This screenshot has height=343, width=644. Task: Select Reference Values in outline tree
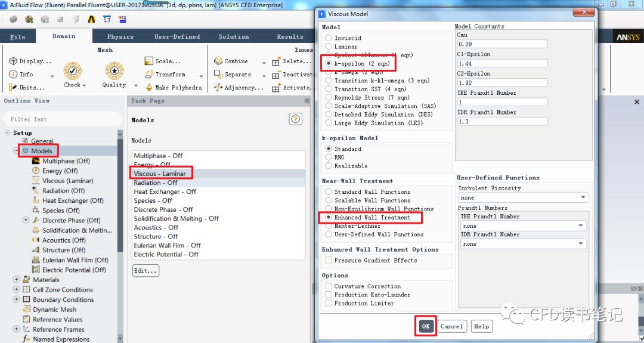tap(57, 319)
